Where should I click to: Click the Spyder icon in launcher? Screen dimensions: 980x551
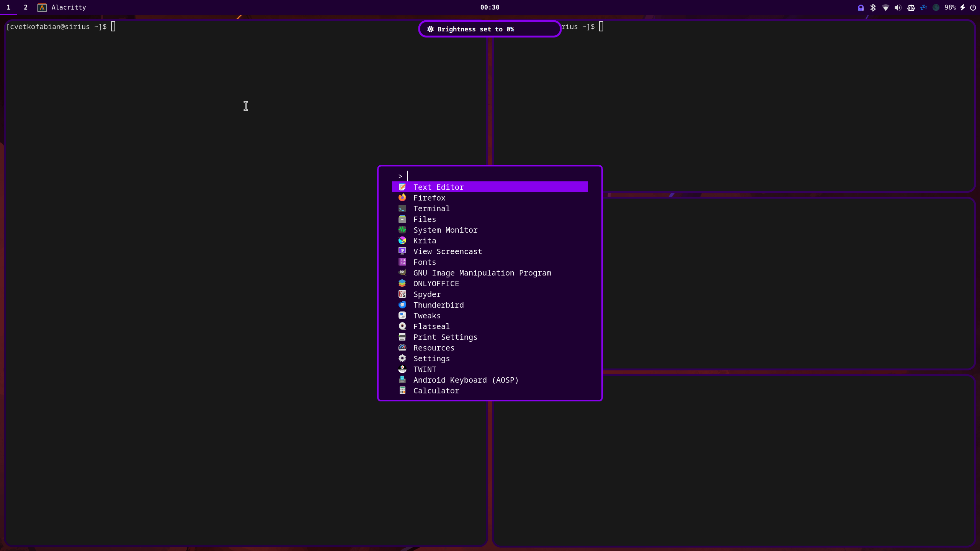(x=402, y=294)
